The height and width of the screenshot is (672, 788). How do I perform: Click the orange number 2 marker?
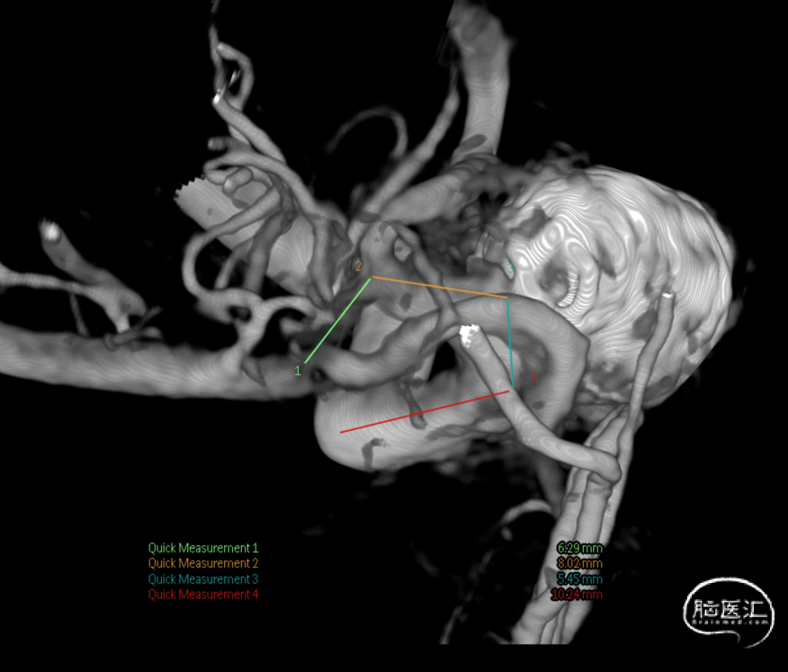click(358, 266)
